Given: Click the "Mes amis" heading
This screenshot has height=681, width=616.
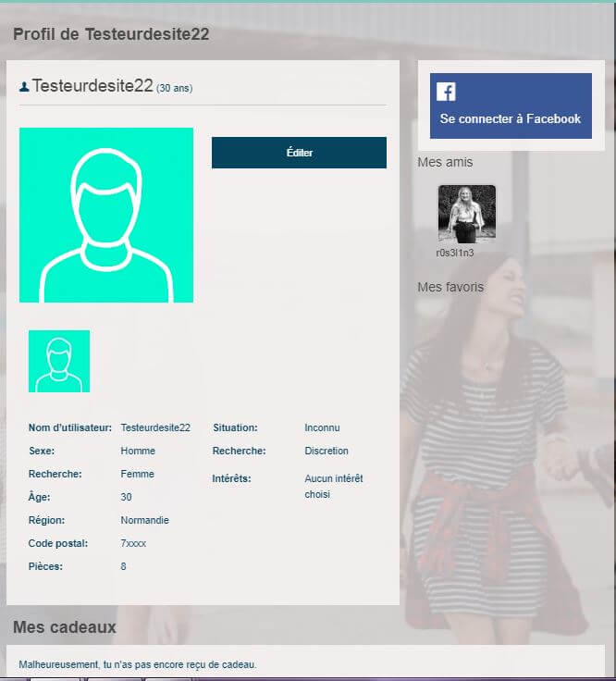Looking at the screenshot, I should pyautogui.click(x=445, y=162).
